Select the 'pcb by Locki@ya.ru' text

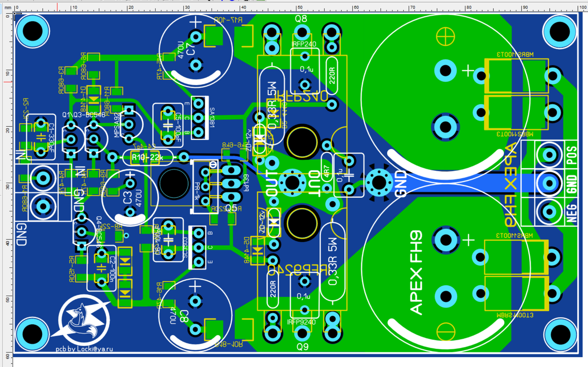click(84, 348)
